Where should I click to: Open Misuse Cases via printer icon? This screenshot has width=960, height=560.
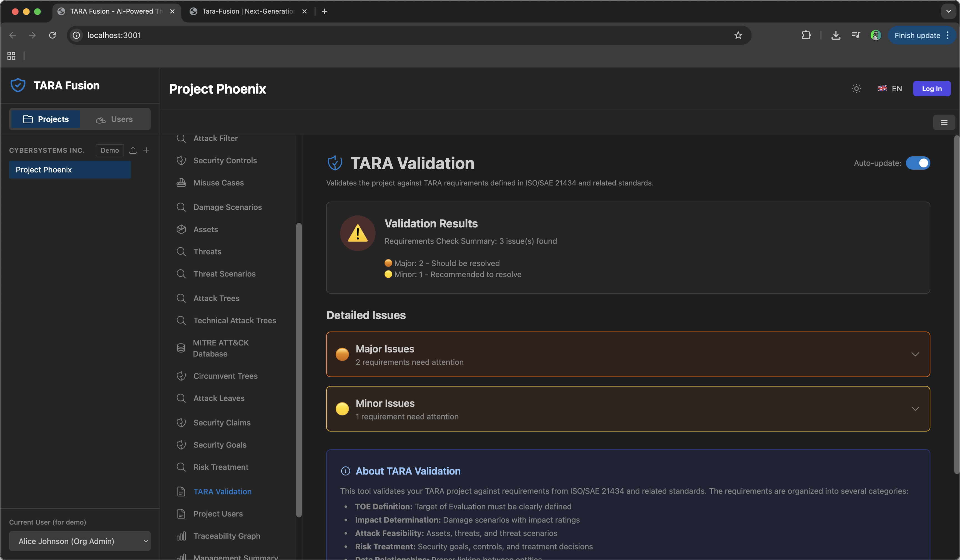tap(181, 182)
